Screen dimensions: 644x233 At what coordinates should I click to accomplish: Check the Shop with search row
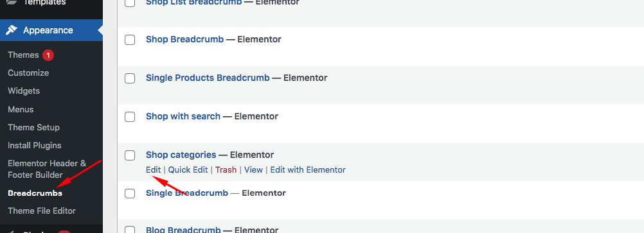click(x=130, y=117)
